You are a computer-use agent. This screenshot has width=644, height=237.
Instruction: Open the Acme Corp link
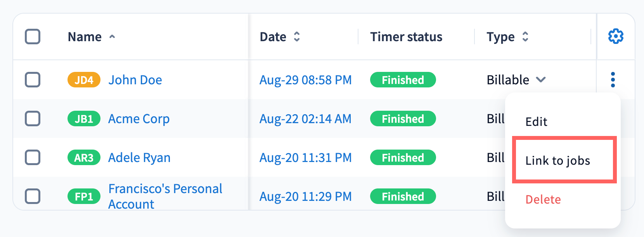click(139, 119)
